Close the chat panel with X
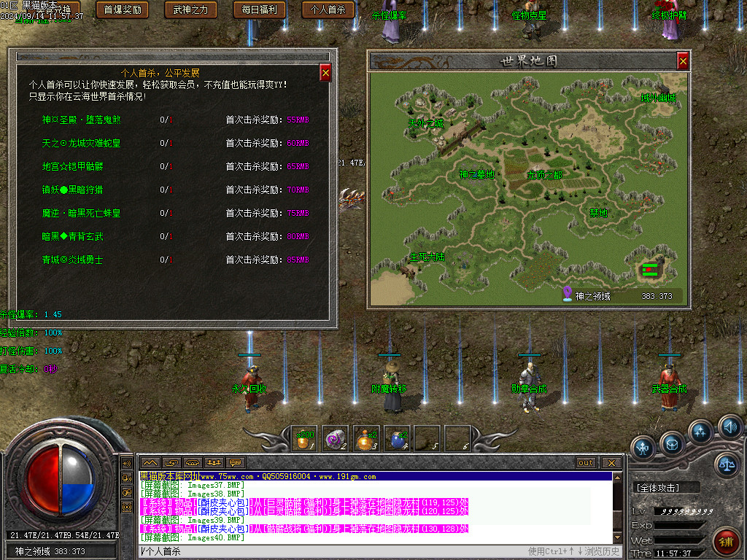The image size is (747, 560). tap(611, 463)
